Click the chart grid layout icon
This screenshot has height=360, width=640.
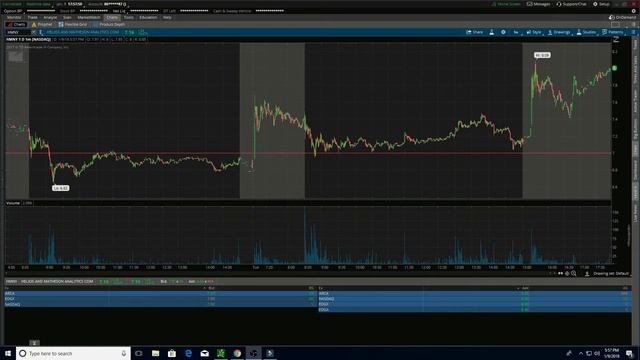pos(616,25)
